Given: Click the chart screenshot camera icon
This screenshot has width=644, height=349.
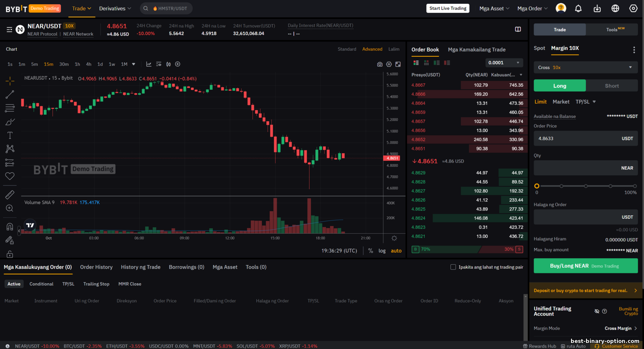Looking at the screenshot, I should click(x=380, y=64).
